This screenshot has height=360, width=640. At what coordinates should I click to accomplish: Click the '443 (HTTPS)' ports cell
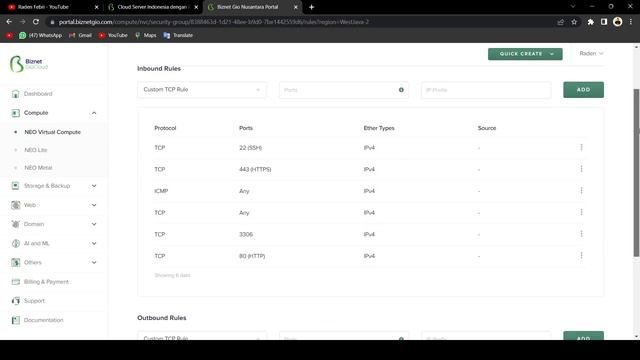pos(255,169)
